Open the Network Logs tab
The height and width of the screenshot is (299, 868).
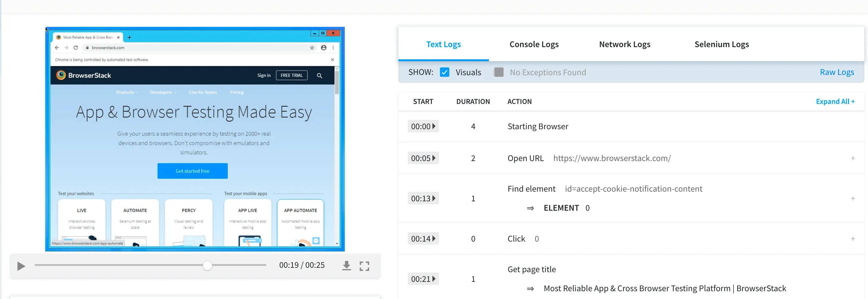click(624, 44)
